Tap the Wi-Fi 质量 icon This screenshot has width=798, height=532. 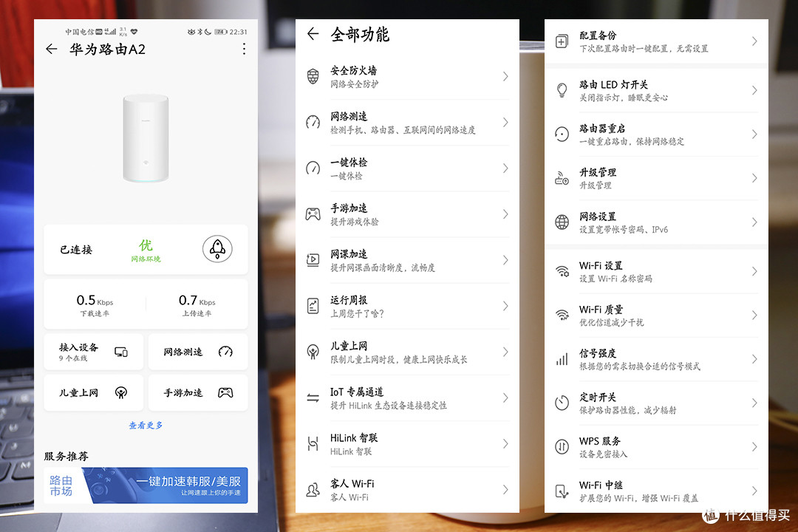point(562,315)
